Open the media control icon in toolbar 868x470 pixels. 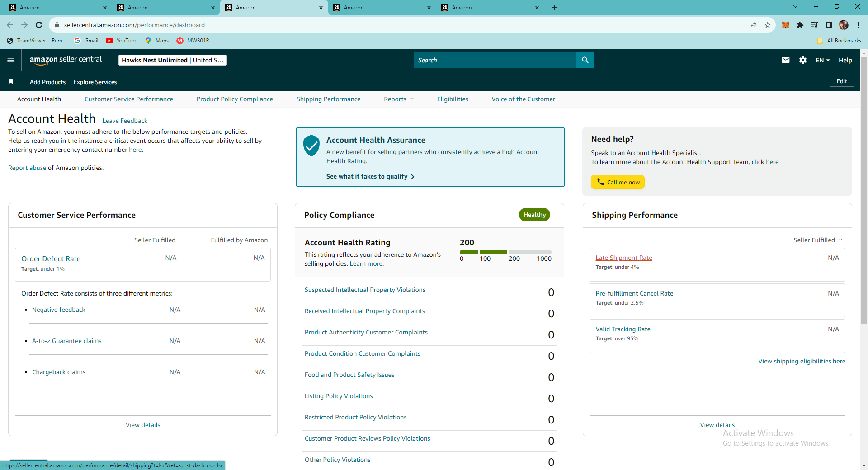point(815,25)
